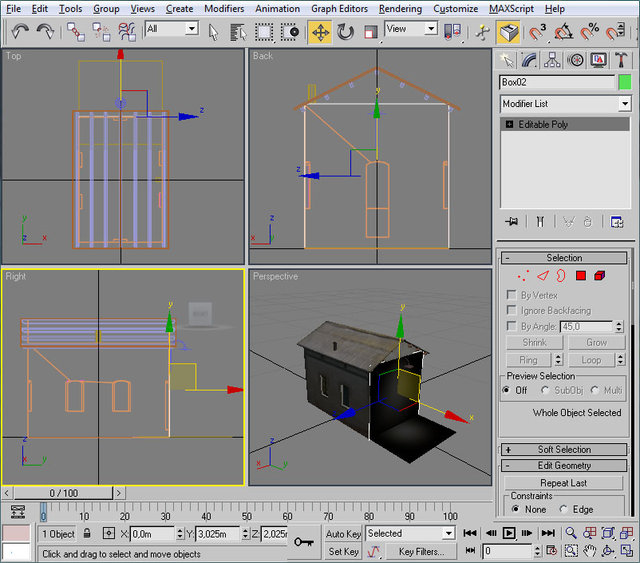Expand the Soft Selection rollout
Viewport: 640px width, 563px height.
click(564, 450)
